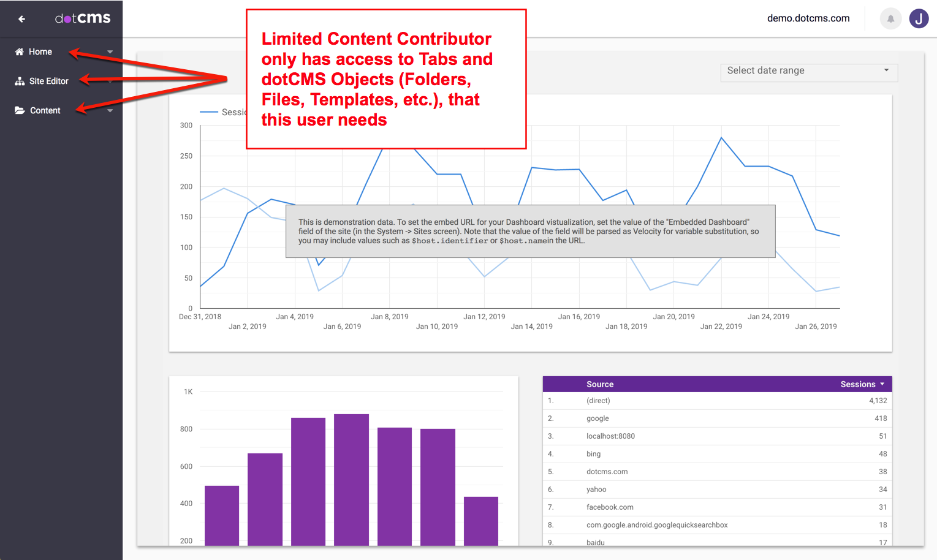
Task: Open the user avatar J menu
Action: (x=919, y=19)
